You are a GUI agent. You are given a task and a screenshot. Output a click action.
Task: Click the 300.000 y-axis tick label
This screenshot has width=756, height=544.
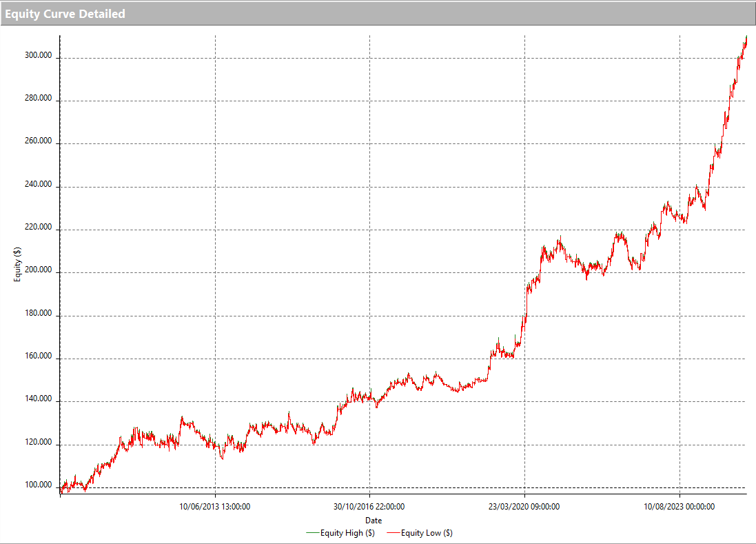[x=39, y=54]
